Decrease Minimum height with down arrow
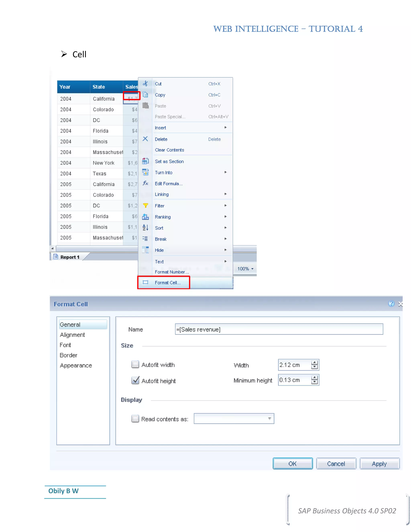411x532 pixels. click(x=315, y=382)
